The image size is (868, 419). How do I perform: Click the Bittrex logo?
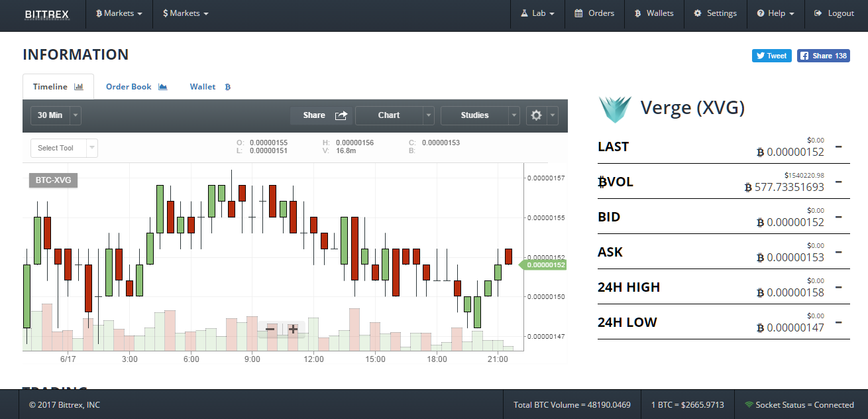(x=46, y=14)
